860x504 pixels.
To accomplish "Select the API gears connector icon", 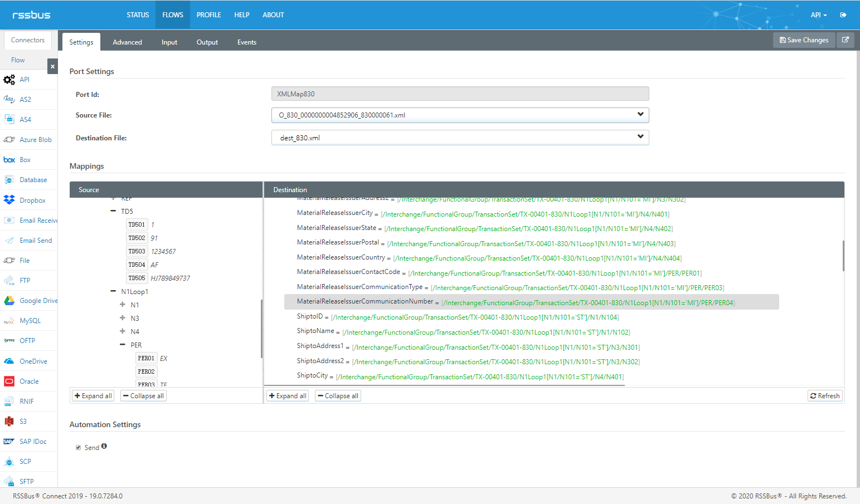I will 9,80.
